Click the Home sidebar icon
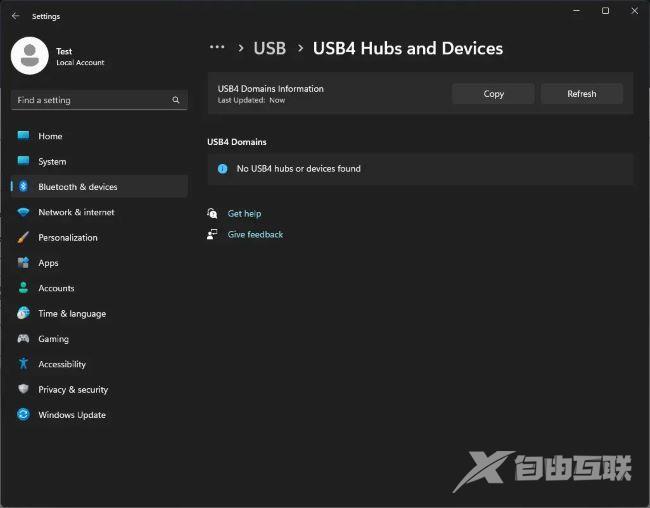The width and height of the screenshot is (650, 508). 23,136
